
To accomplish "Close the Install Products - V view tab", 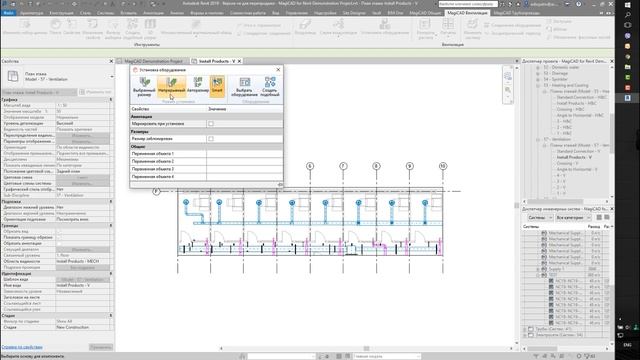I will click(240, 61).
